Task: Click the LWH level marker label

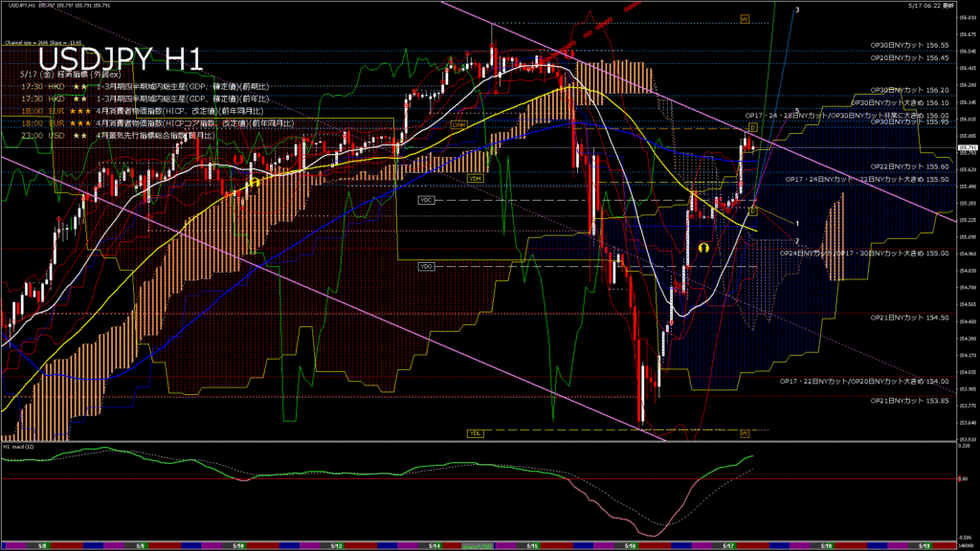Action: (x=458, y=124)
